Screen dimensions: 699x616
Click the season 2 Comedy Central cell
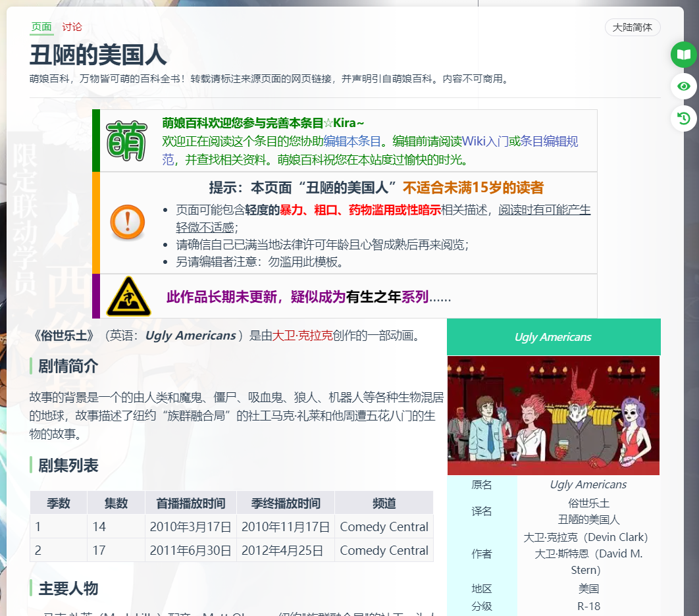384,550
